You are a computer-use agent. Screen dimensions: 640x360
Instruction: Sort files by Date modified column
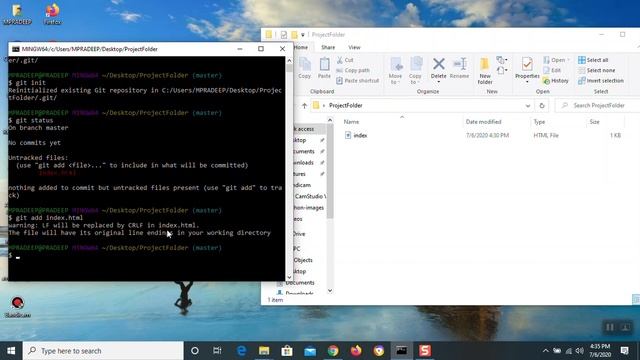[x=483, y=122]
